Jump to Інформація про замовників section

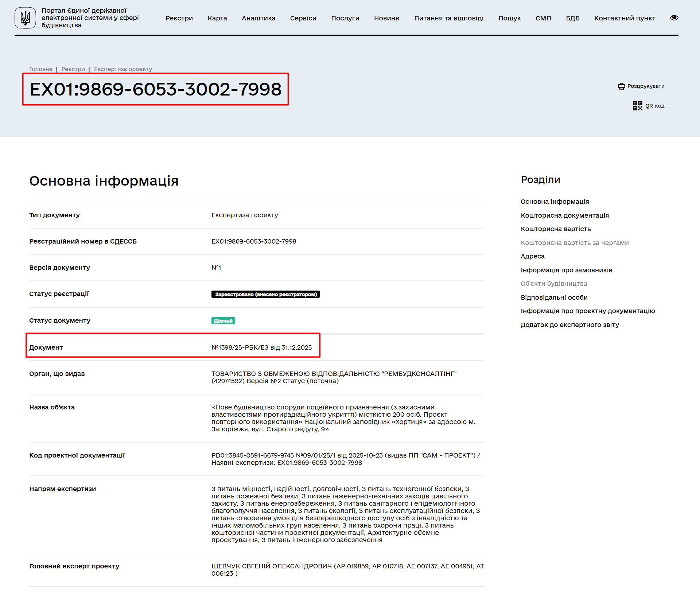pos(566,270)
